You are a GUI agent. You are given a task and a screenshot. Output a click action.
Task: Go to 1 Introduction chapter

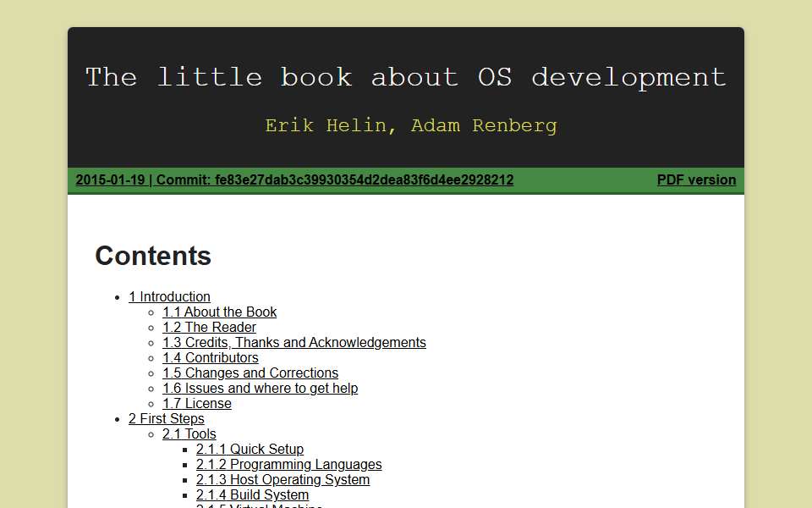[x=169, y=296]
